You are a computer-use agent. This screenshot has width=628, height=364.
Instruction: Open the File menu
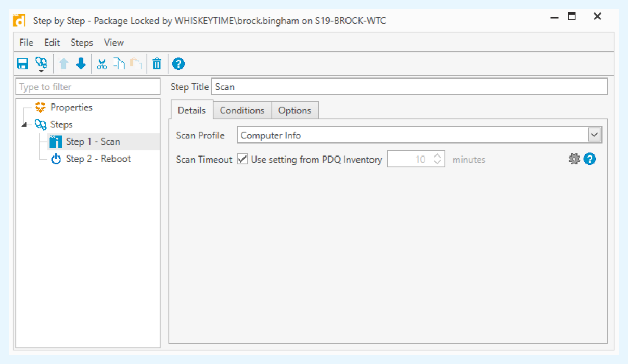click(26, 43)
